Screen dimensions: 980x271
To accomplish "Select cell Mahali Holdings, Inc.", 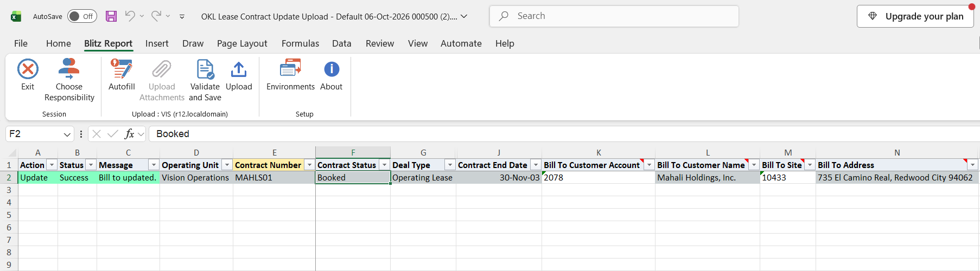I will tap(708, 177).
